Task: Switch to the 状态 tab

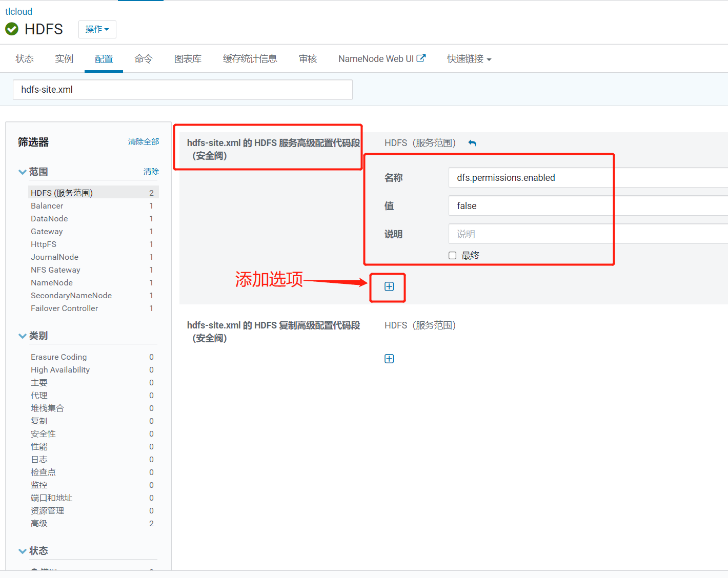Action: click(24, 58)
